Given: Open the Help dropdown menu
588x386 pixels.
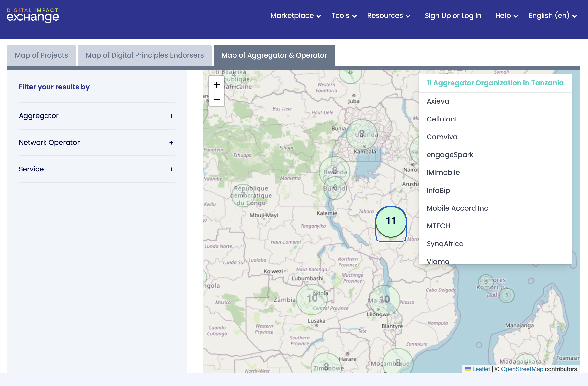Looking at the screenshot, I should coord(507,15).
